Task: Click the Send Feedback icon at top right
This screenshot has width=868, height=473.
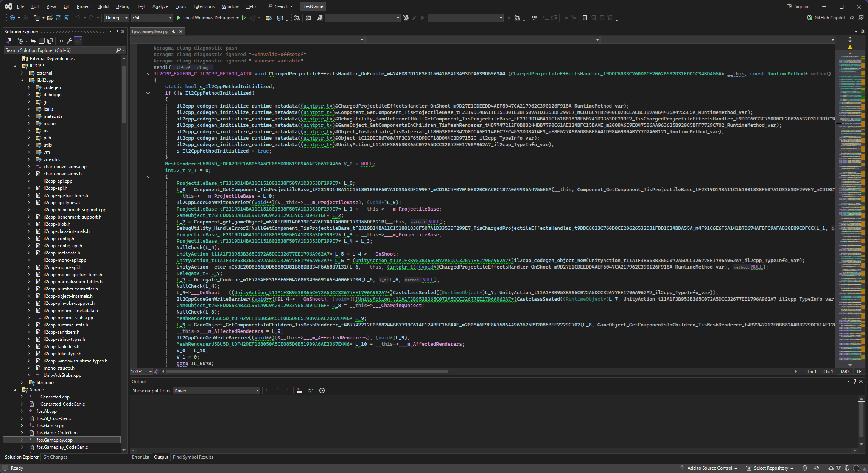Action: click(x=861, y=18)
